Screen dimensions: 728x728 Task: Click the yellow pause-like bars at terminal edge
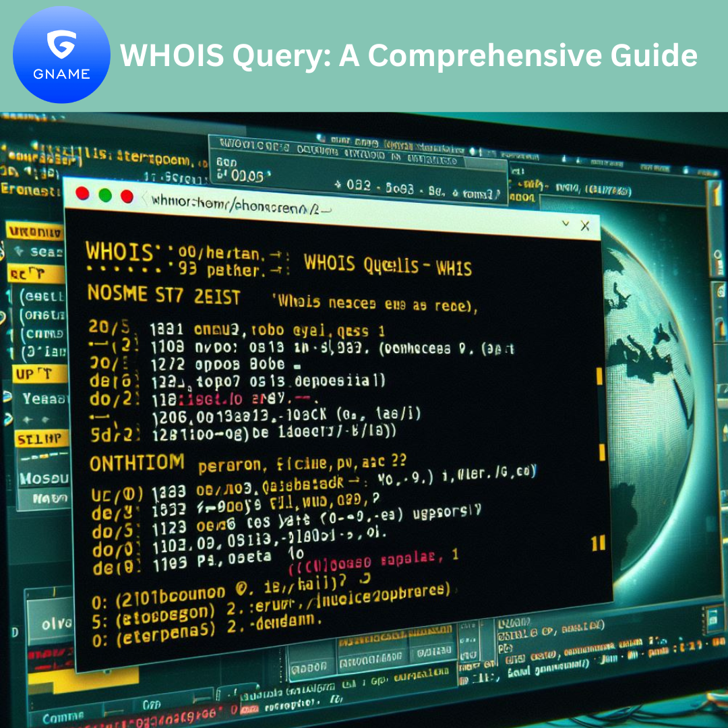click(x=599, y=543)
